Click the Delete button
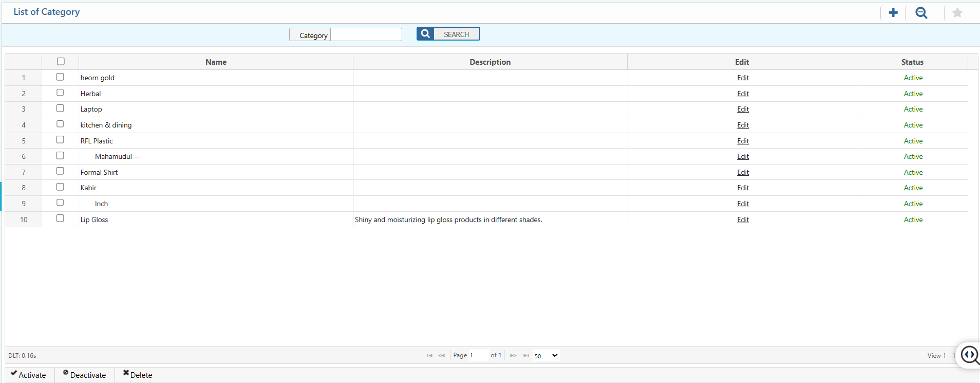Viewport: 980px width, 383px height. click(x=138, y=375)
